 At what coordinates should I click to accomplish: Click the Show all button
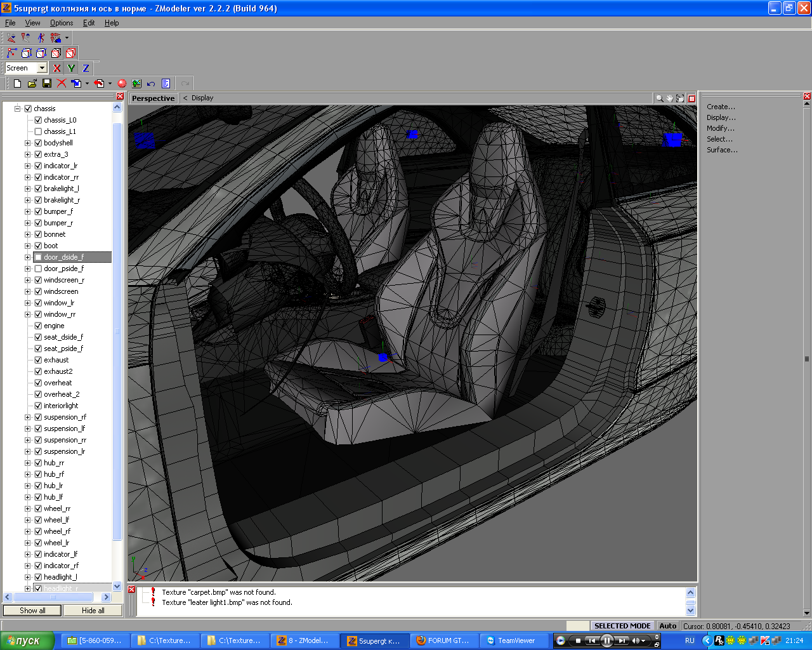click(32, 611)
